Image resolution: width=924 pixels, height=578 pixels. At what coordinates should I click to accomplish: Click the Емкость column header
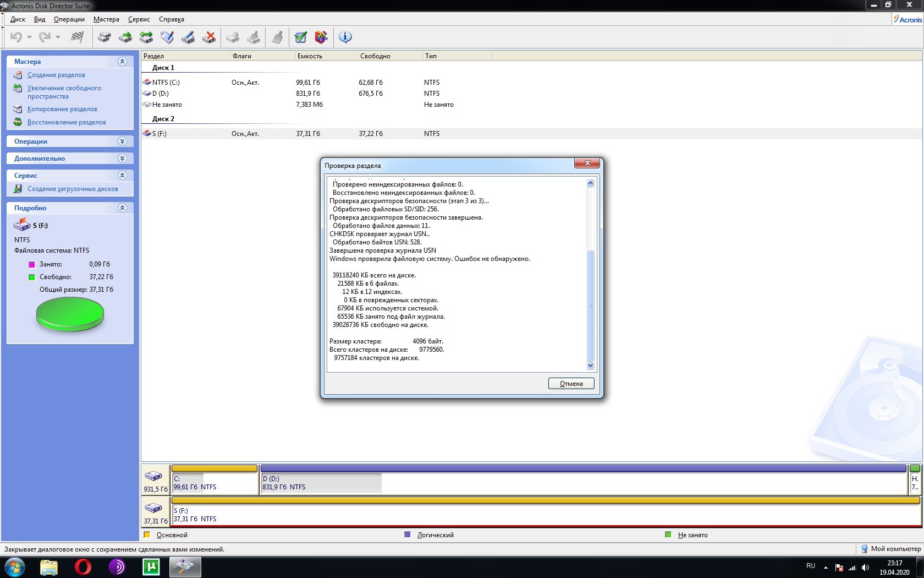(326, 56)
